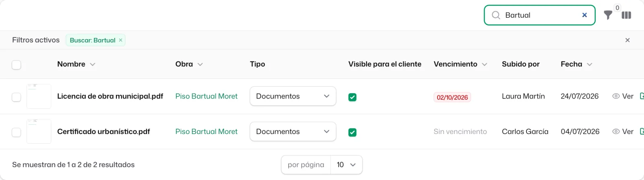
Task: Click the Subido por column header
Action: point(520,64)
